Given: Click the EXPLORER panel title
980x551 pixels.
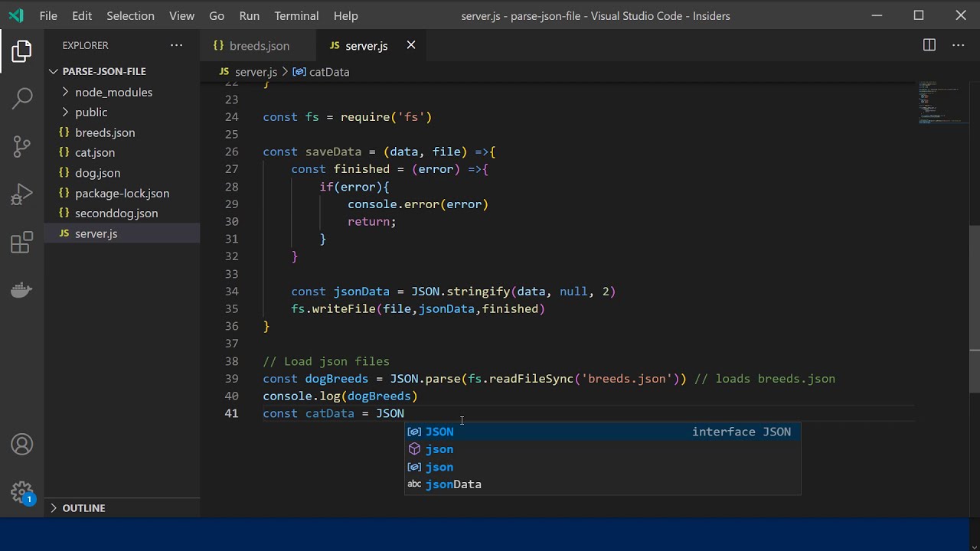Looking at the screenshot, I should (x=86, y=45).
